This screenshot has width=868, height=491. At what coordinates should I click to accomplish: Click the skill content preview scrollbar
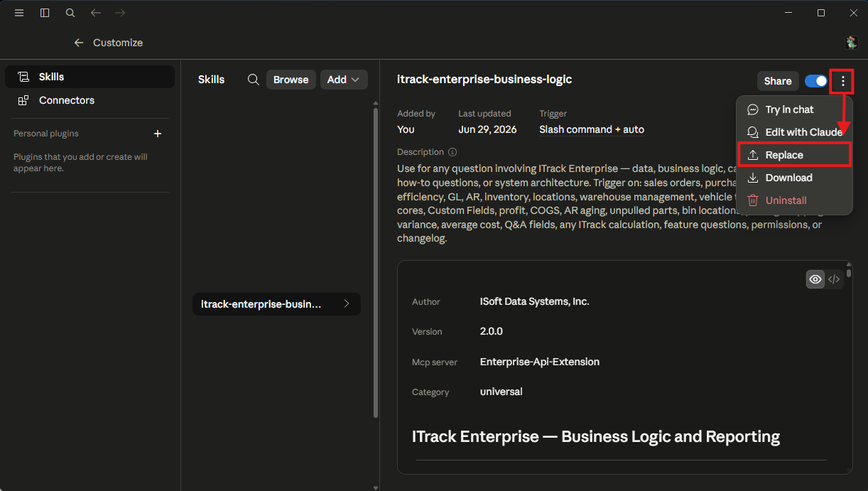(x=849, y=272)
